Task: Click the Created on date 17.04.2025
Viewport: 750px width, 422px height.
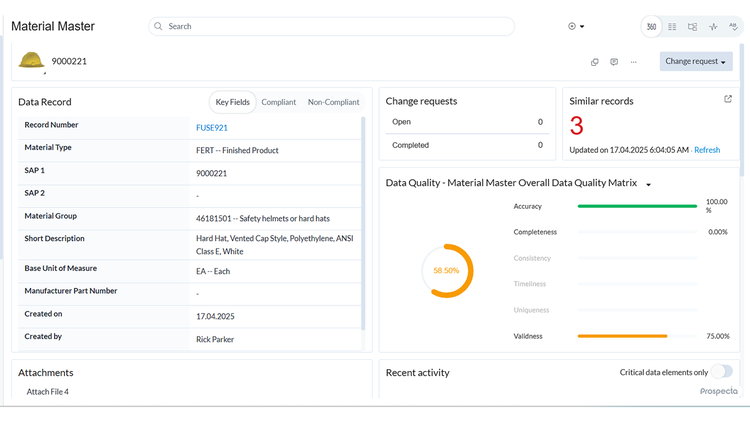Action: click(x=215, y=316)
